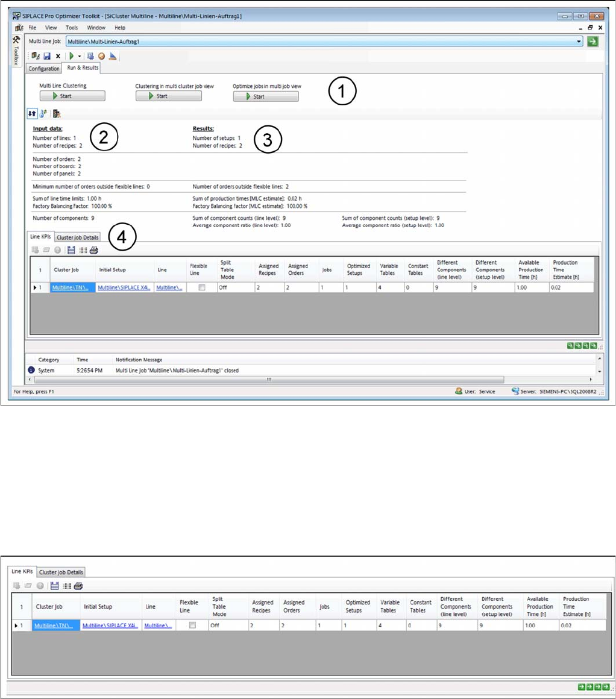Click the Server connection icon in the status bar
The width and height of the screenshot is (616, 699).
click(515, 391)
